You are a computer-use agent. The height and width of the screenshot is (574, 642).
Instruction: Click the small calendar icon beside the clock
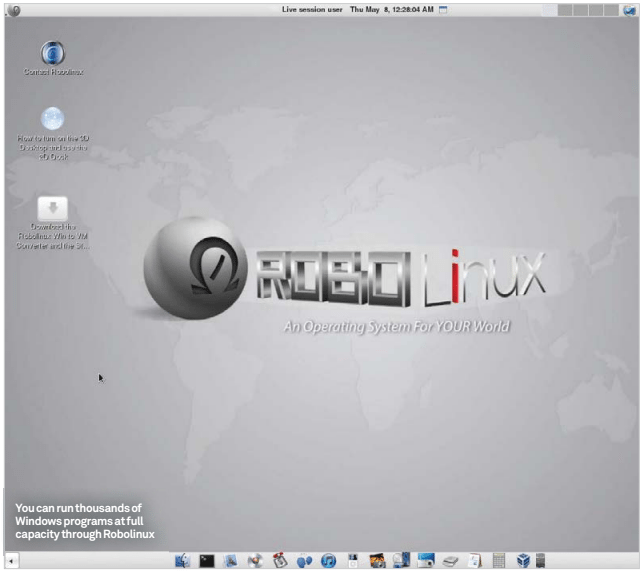pyautogui.click(x=443, y=9)
